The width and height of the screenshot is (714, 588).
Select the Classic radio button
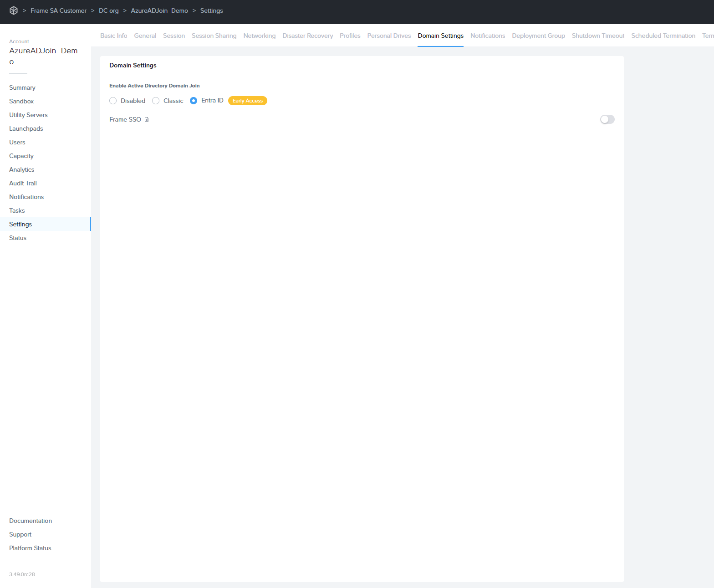[156, 101]
